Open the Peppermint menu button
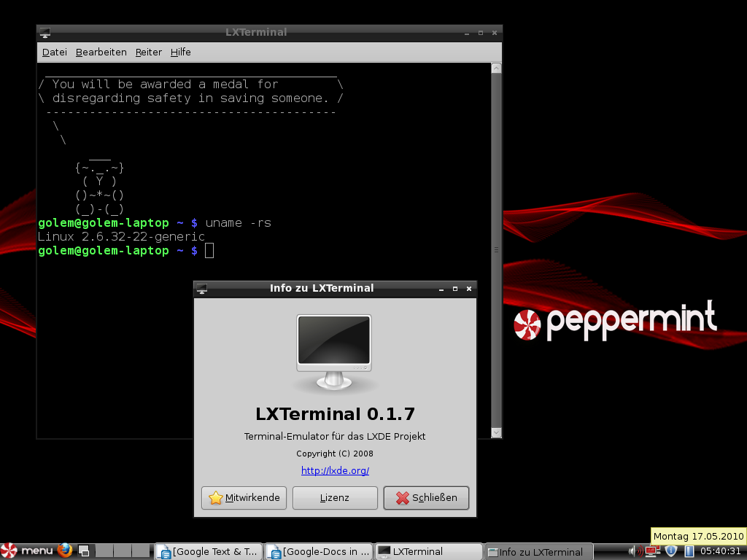The width and height of the screenshot is (747, 560). (28, 551)
